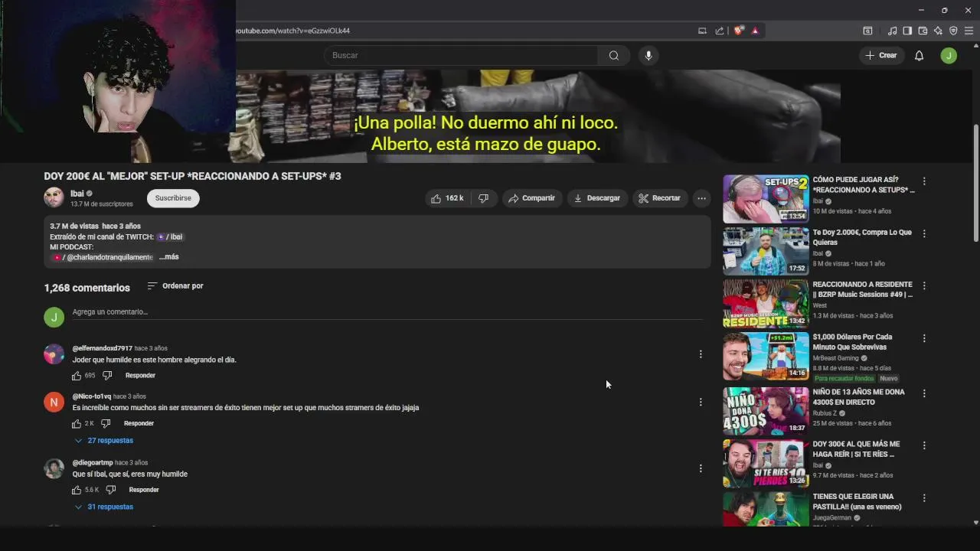
Task: Toggle the browser sidebar panel icon
Action: [x=907, y=31]
